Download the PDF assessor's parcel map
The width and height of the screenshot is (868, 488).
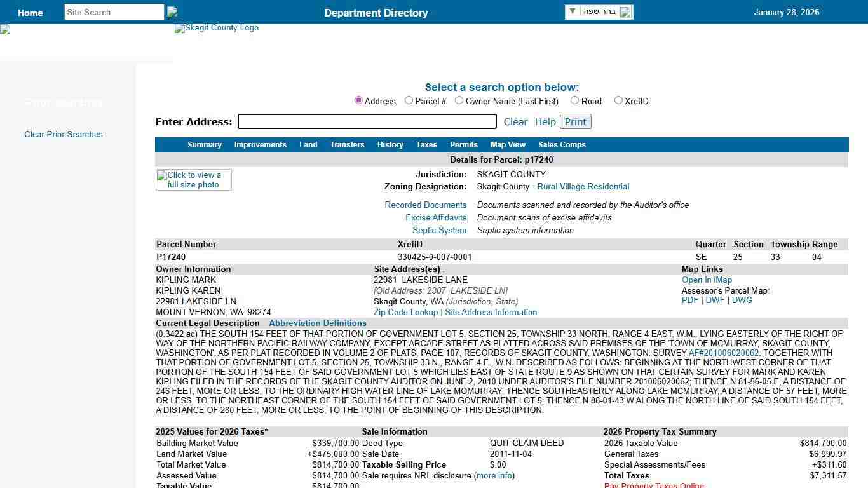point(689,300)
